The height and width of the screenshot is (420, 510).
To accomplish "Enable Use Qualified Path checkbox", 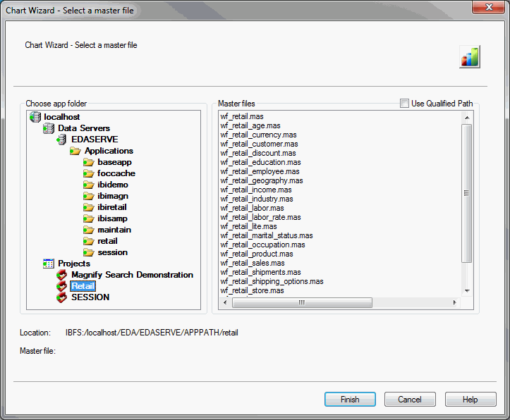I will (404, 104).
